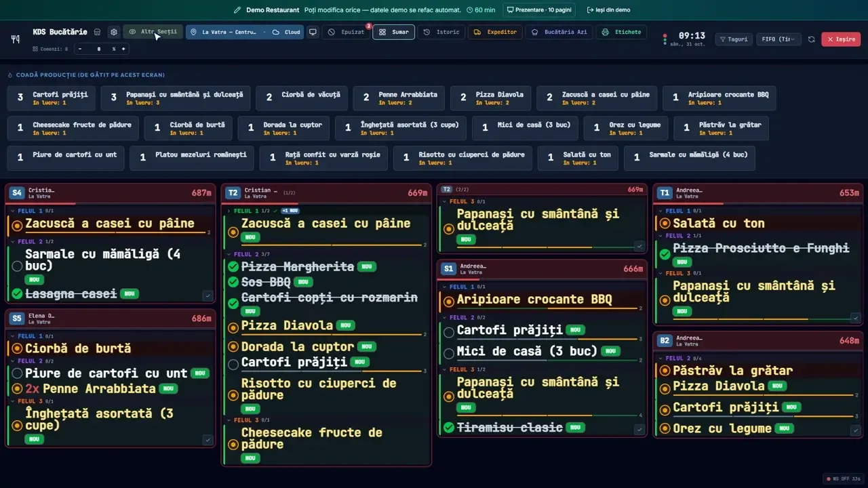Click the monitor display icon
The width and height of the screenshot is (868, 488).
point(313,32)
